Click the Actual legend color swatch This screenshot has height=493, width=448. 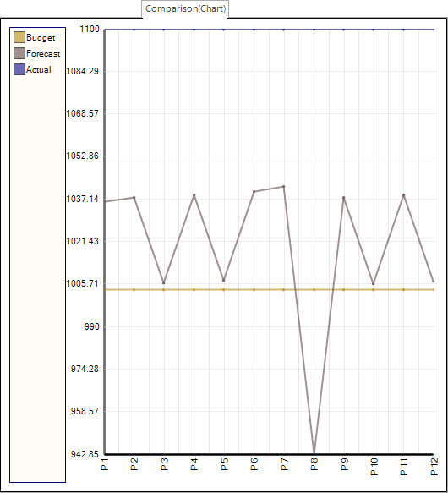coord(19,69)
